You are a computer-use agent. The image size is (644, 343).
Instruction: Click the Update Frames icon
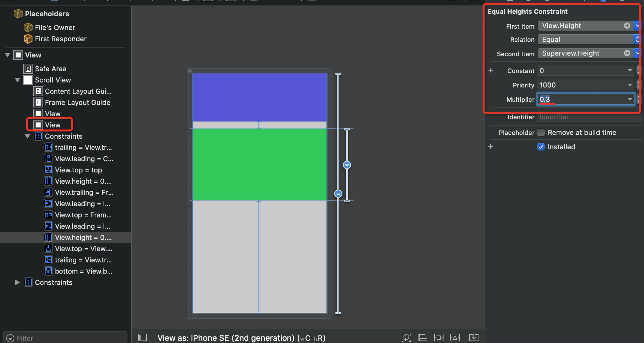[x=406, y=338]
